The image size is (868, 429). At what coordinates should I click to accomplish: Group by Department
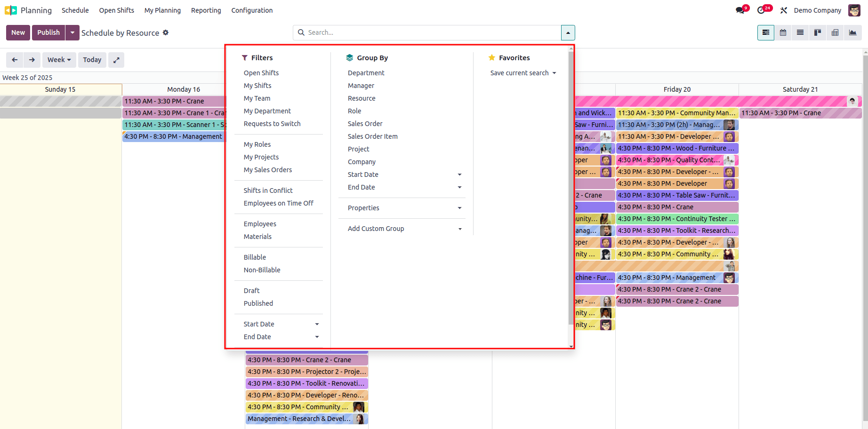(x=366, y=73)
